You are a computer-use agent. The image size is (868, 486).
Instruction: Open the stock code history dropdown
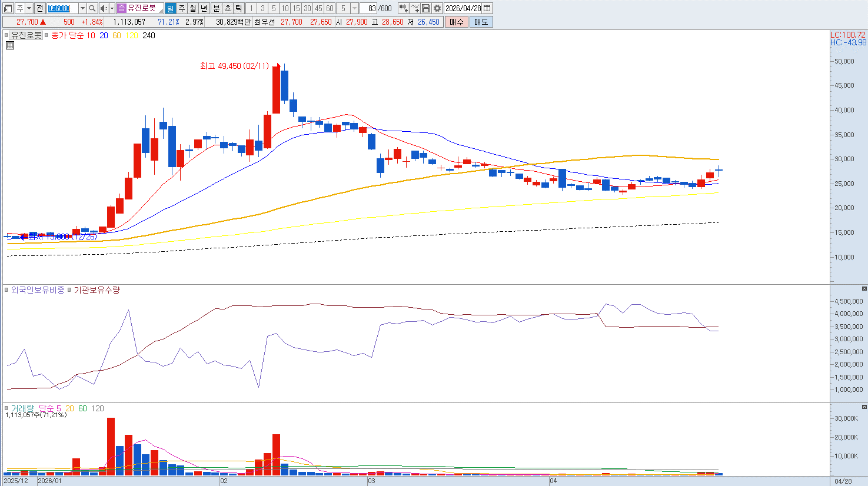tap(82, 8)
